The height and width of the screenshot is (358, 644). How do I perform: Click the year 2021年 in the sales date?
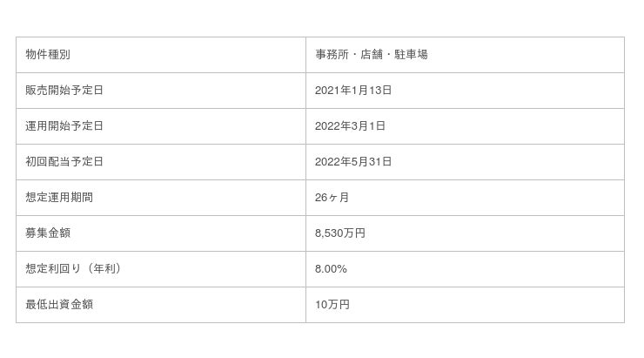(x=332, y=91)
